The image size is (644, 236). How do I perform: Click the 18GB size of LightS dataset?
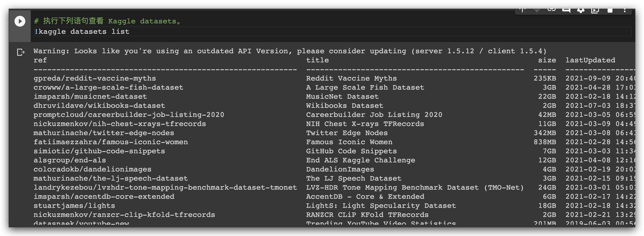click(x=547, y=205)
